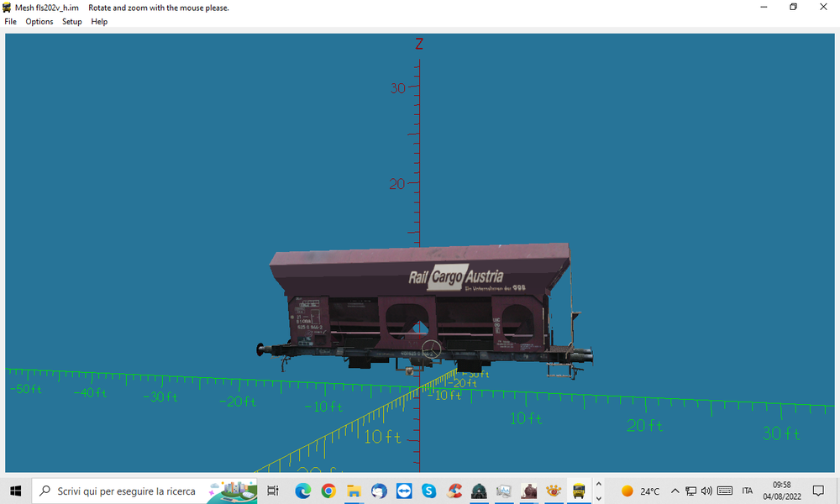The image size is (840, 504).
Task: Open the Windows Start menu
Action: (15, 491)
